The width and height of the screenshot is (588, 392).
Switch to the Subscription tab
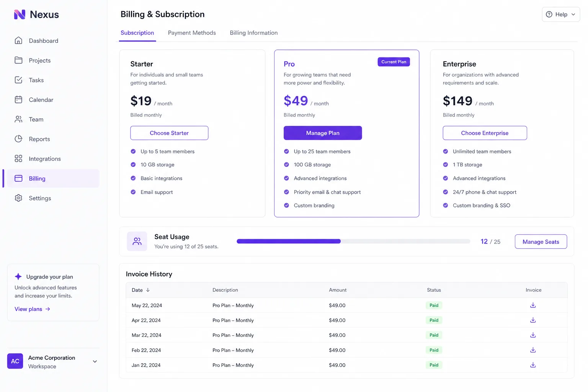coord(137,33)
